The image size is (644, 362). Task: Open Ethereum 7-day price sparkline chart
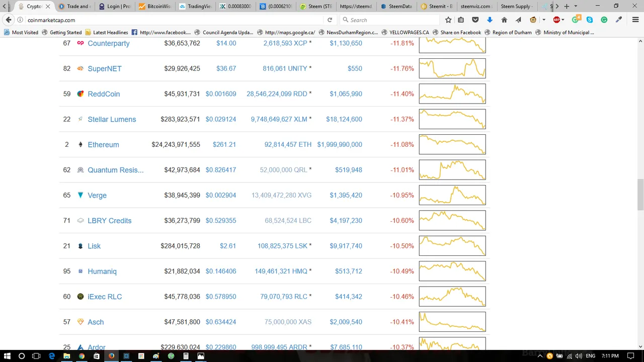[452, 144]
